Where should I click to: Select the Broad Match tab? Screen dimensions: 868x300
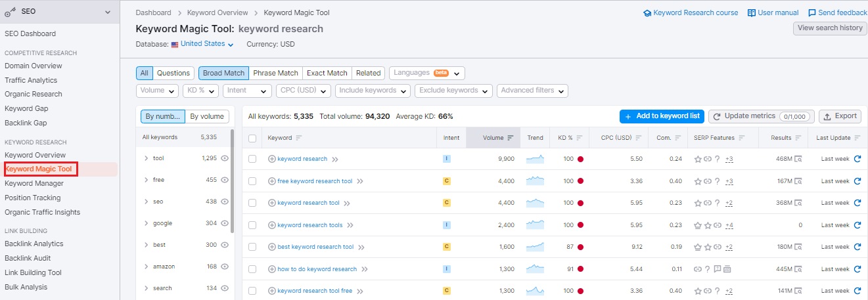(x=223, y=73)
